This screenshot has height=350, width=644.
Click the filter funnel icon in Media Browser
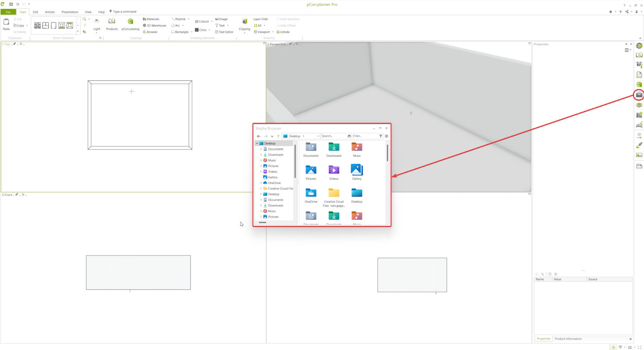(x=380, y=136)
